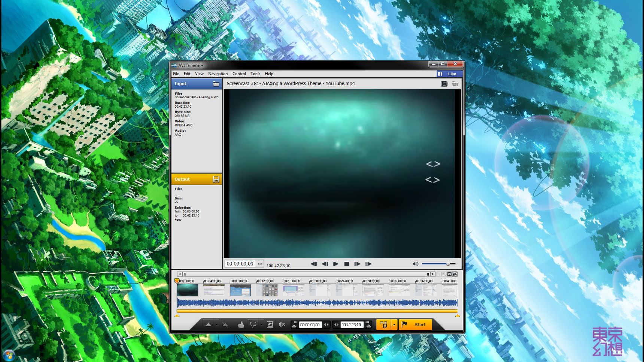The image size is (644, 362).
Task: Click the remove marker crossed icon
Action: [225, 325]
